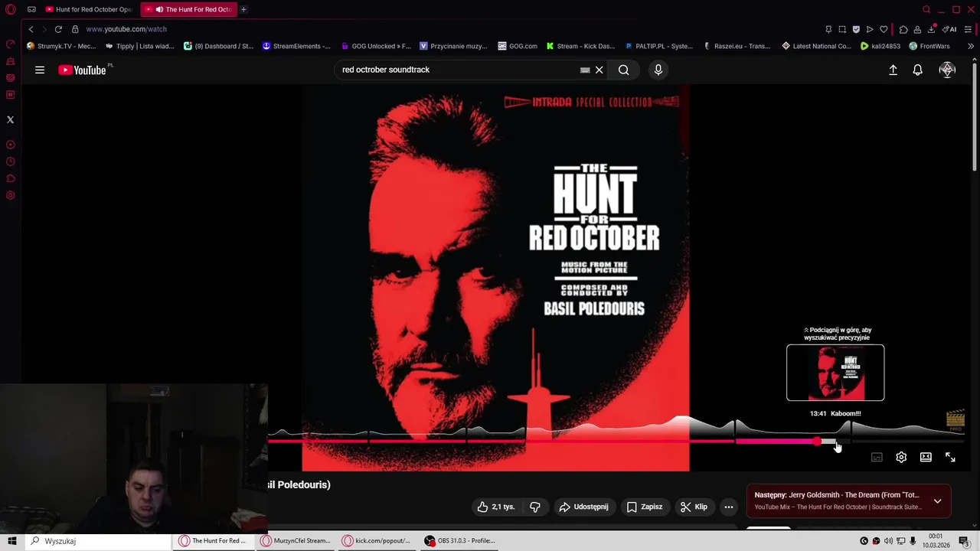Open the next video Jerry Goldsmith - The Dream

(x=837, y=500)
